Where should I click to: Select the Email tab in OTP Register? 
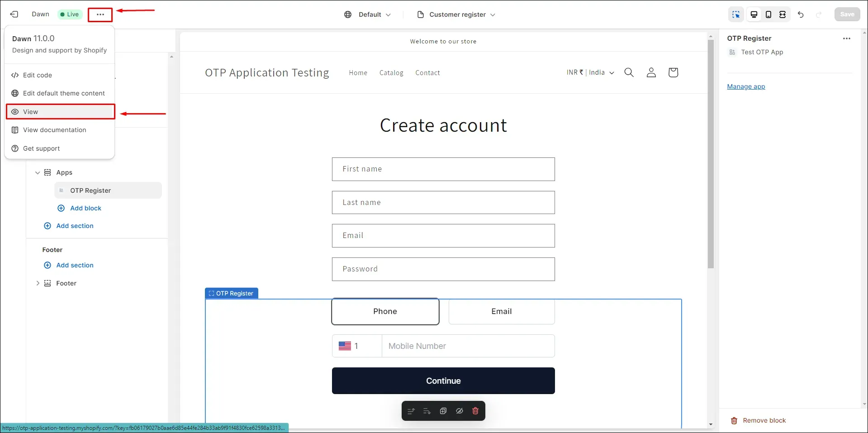[502, 311]
